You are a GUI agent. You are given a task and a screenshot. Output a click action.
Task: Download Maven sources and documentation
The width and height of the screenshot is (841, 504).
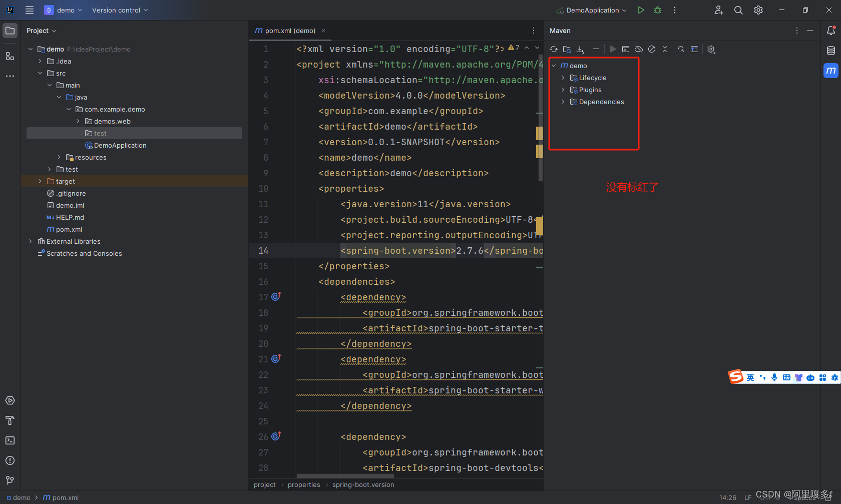click(580, 49)
